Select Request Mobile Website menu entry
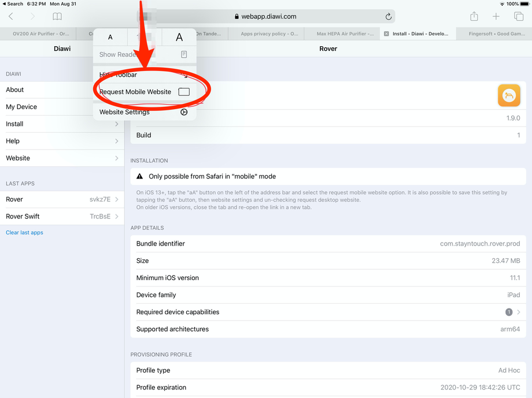 145,91
